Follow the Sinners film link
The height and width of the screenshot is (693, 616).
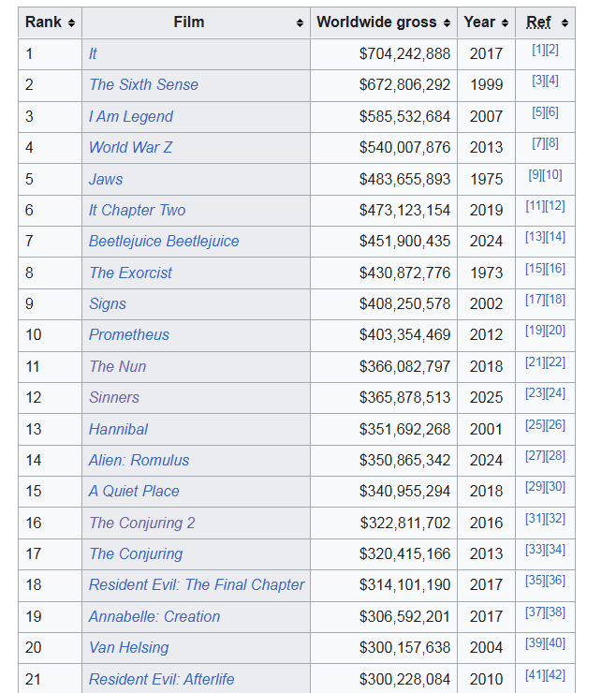(x=114, y=398)
